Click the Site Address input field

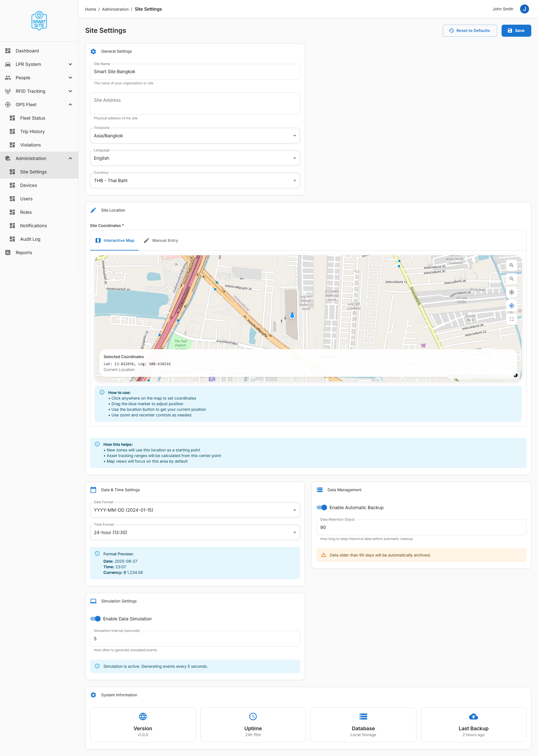click(195, 103)
